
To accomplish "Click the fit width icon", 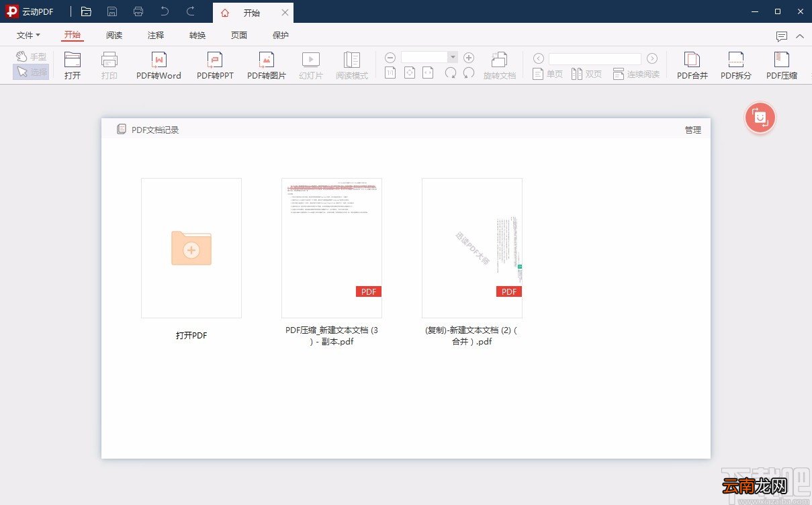I will point(428,73).
